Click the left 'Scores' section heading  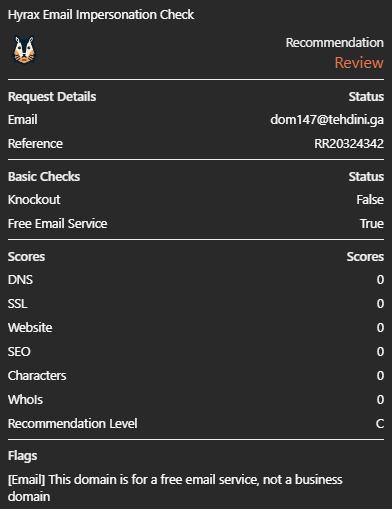(26, 257)
